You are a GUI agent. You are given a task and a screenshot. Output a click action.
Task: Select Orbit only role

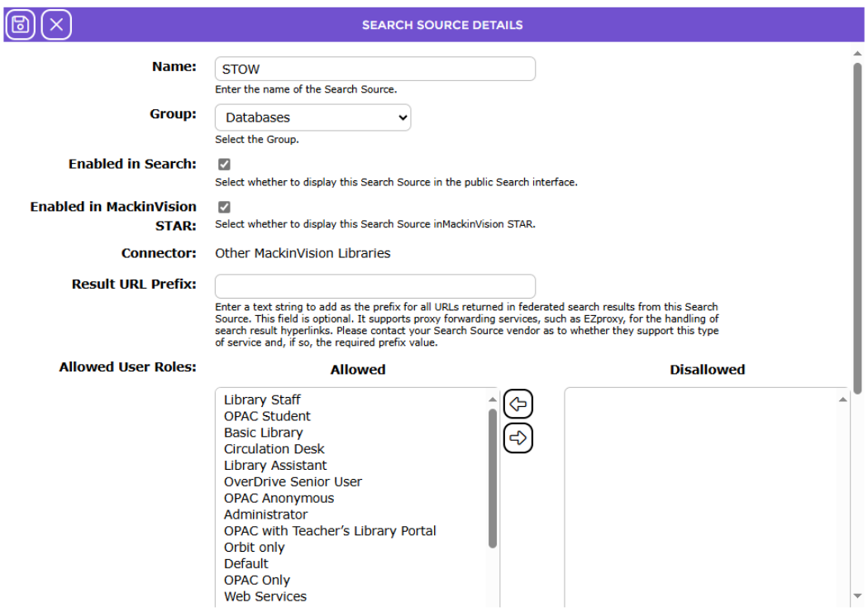coord(254,547)
